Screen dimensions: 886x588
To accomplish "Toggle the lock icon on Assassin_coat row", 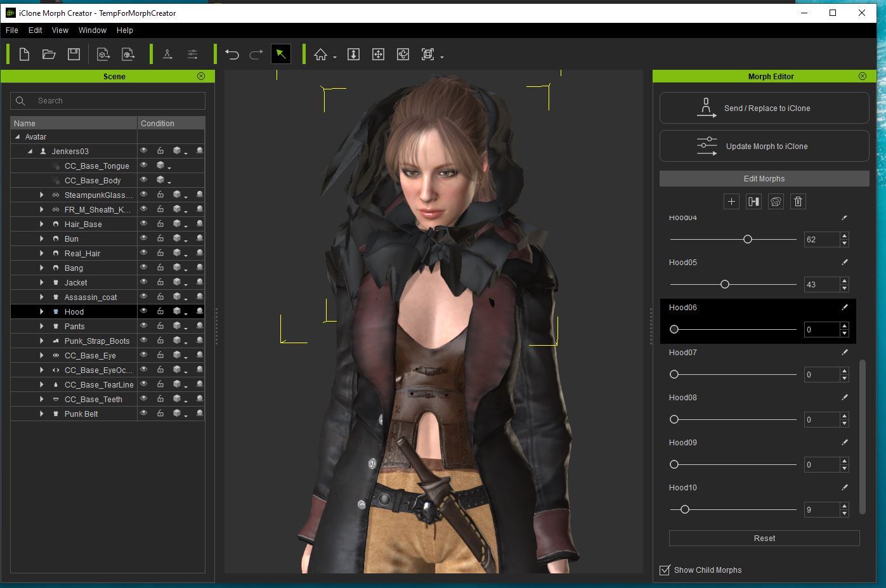I will click(x=160, y=297).
